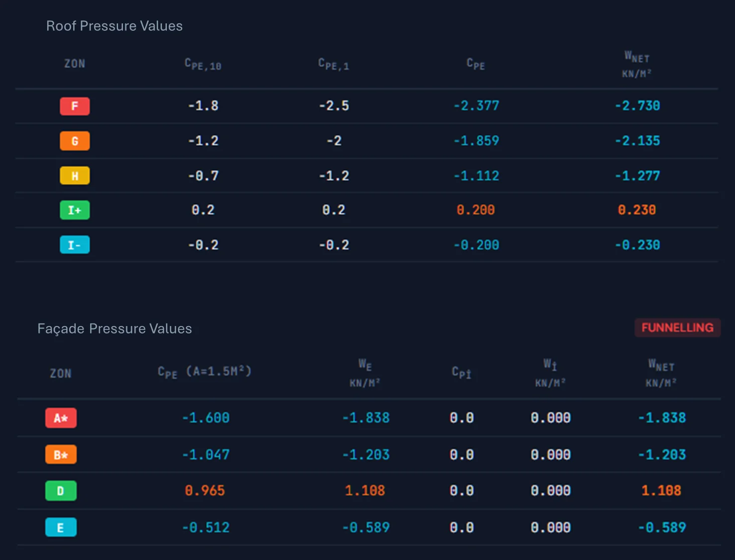Click the Cpe,1 column header
Image resolution: width=735 pixels, height=560 pixels.
click(x=334, y=64)
